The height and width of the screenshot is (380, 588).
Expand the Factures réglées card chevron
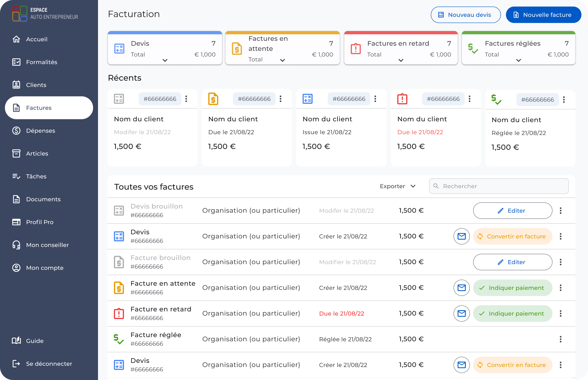[518, 60]
